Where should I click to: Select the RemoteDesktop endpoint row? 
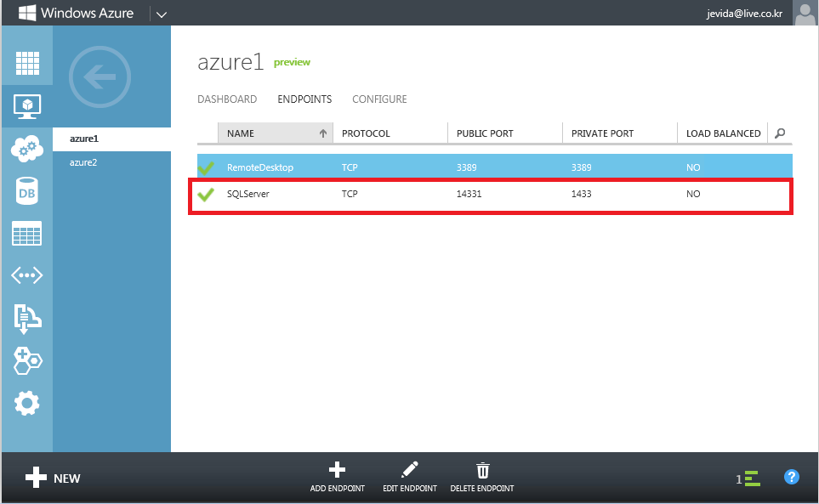click(x=495, y=167)
